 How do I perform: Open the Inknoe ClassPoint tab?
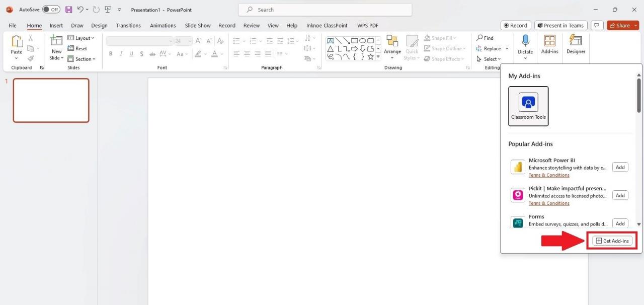coord(327,25)
